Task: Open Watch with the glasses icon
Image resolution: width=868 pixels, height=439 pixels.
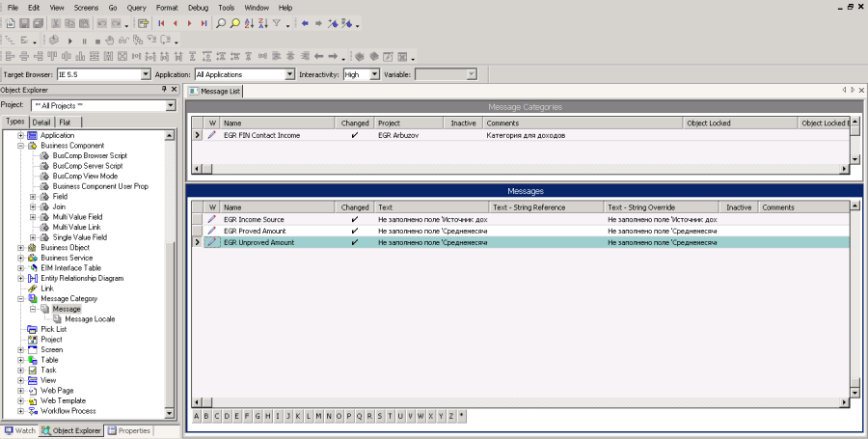Action: click(123, 40)
